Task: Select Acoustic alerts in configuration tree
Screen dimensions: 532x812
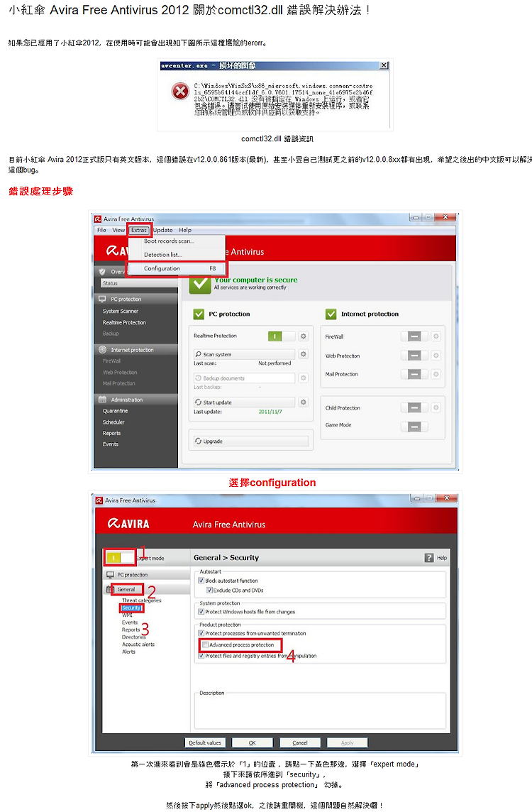Action: click(138, 644)
